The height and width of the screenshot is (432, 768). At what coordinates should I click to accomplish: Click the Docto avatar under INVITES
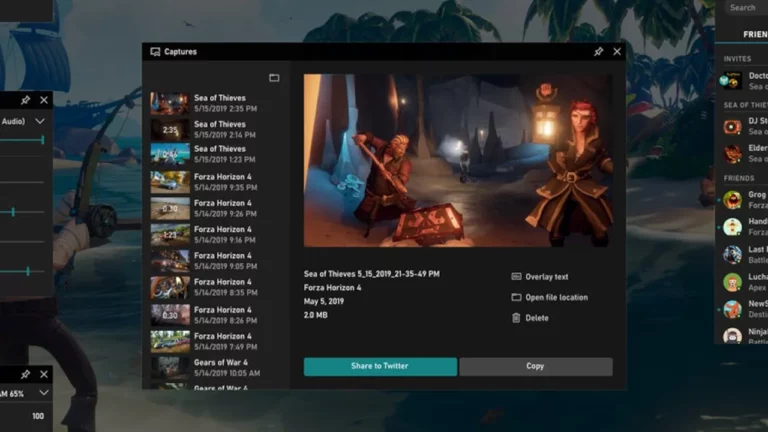click(732, 80)
